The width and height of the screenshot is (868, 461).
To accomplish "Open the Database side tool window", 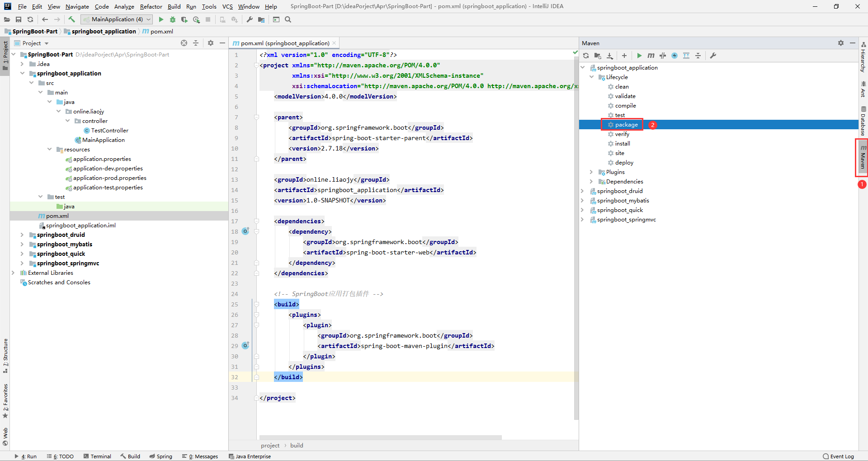I will [863, 121].
